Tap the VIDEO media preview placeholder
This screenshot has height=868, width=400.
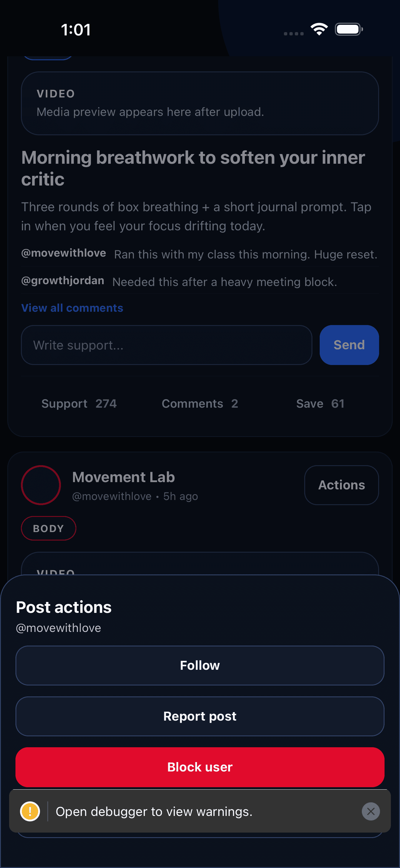200,103
